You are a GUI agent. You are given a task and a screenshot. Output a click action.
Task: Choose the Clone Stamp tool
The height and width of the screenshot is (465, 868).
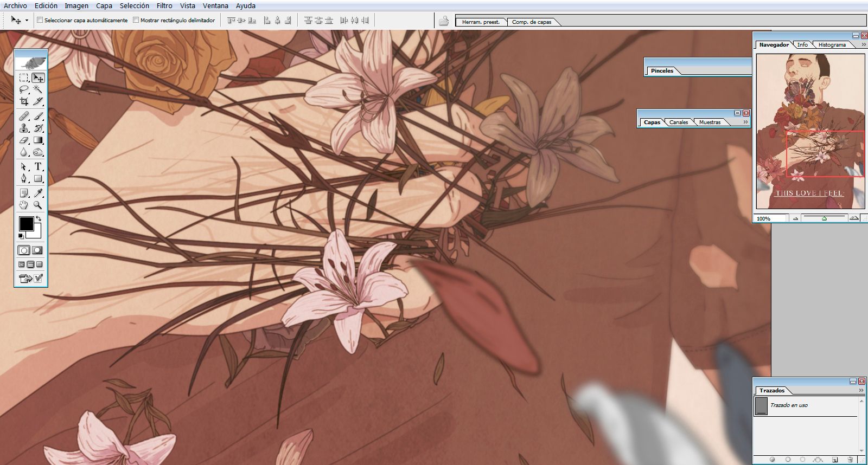[x=24, y=128]
